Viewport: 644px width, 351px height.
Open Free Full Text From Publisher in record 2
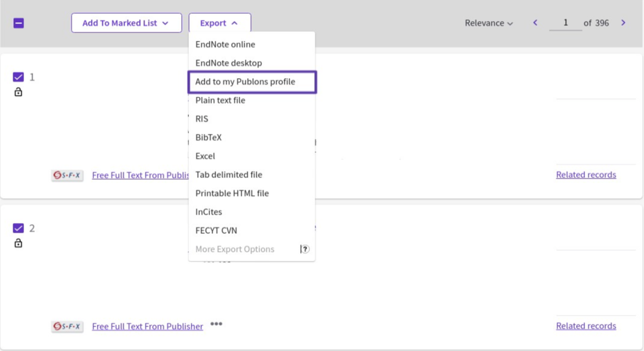tap(147, 326)
